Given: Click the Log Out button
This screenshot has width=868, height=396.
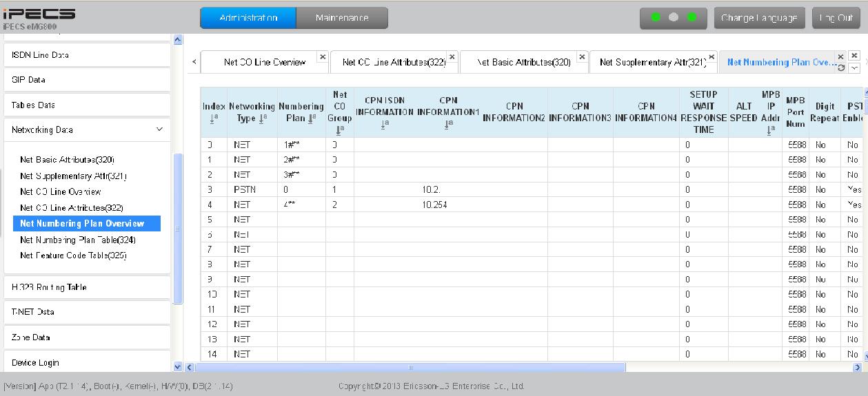Looking at the screenshot, I should [x=836, y=18].
